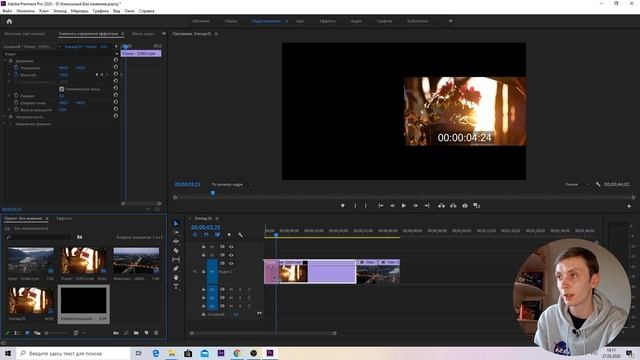Click the Program monitor playhead on scrub bar
640x360 pixels.
pos(213,193)
